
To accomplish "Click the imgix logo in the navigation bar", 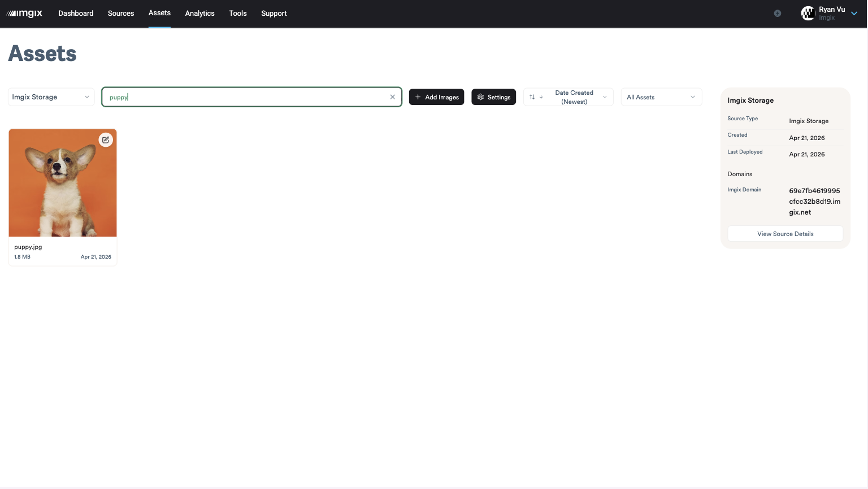I will tap(25, 13).
